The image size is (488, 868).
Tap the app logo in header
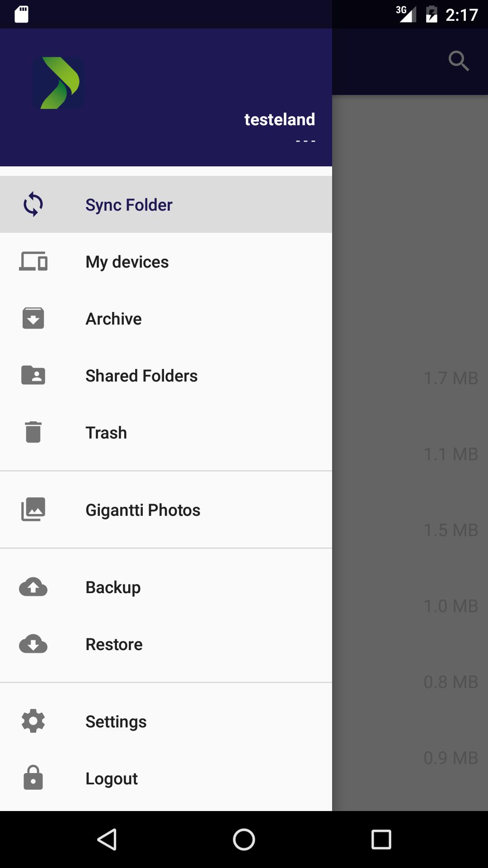(x=58, y=83)
